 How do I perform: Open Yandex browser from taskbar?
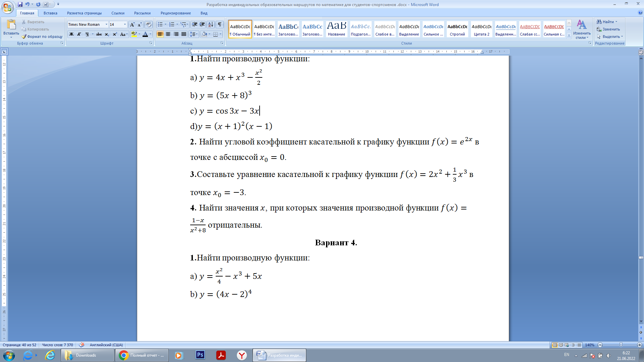click(x=242, y=355)
